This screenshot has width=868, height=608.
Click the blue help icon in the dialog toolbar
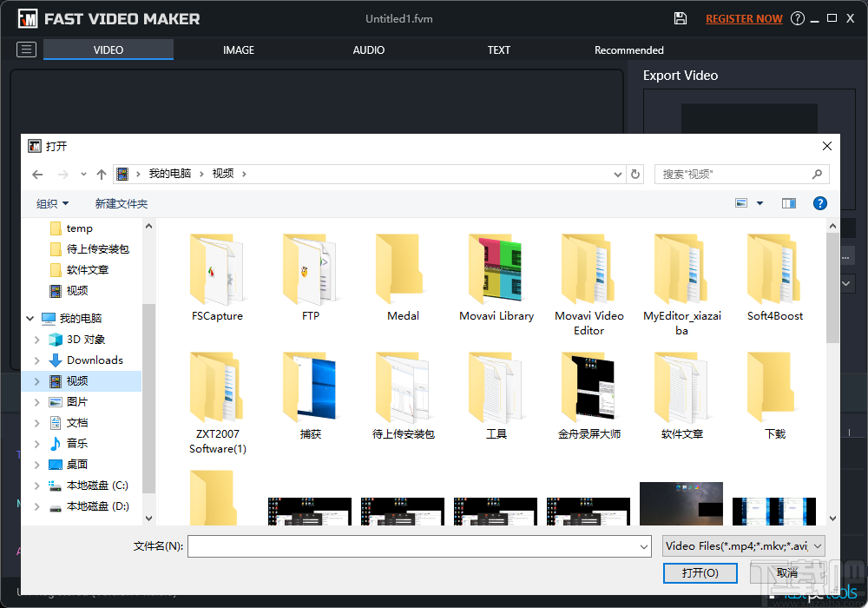coord(819,202)
